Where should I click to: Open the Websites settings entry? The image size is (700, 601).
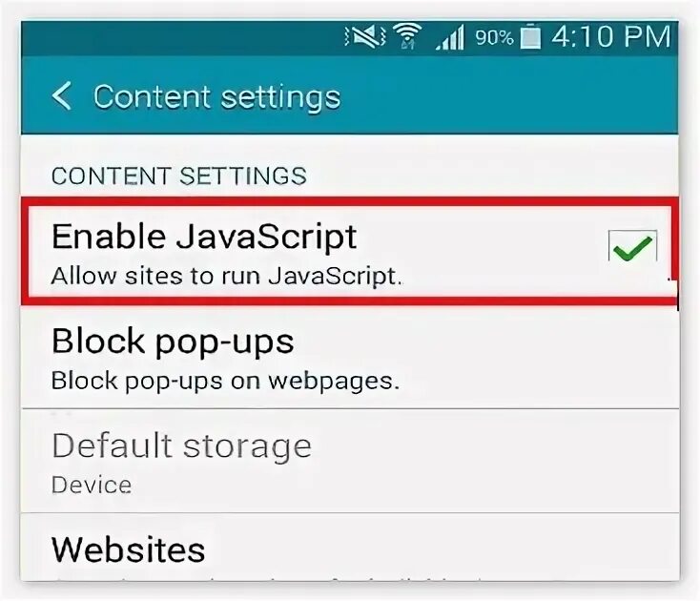(x=128, y=549)
